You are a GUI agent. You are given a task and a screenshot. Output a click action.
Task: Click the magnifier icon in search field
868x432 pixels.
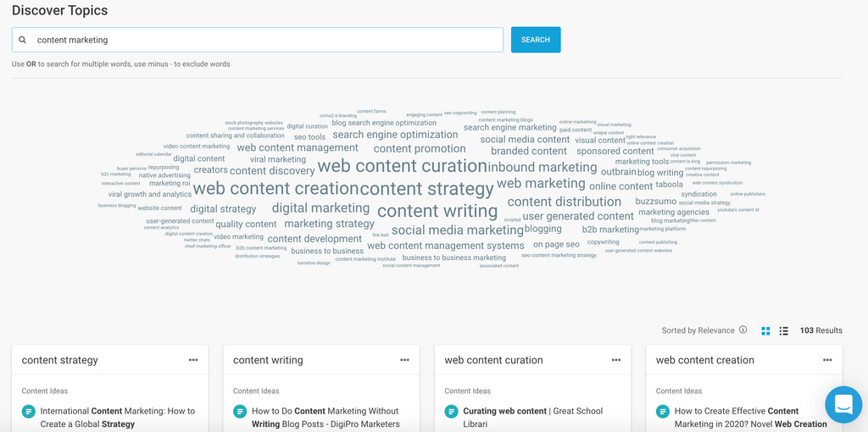22,40
